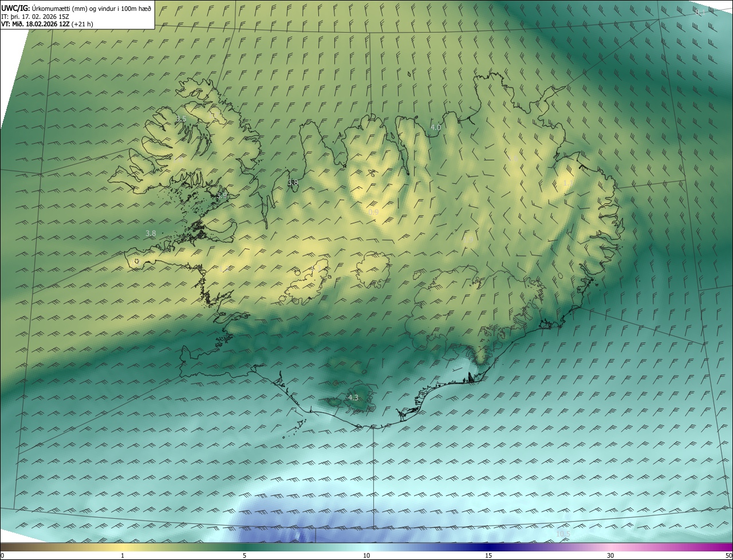Viewport: 733px width, 560px height.
Task: Click the 30 tick on the color scale
Action: click(610, 555)
